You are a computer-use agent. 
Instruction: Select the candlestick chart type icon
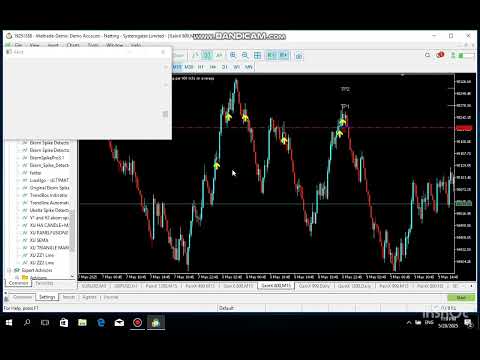[207, 55]
